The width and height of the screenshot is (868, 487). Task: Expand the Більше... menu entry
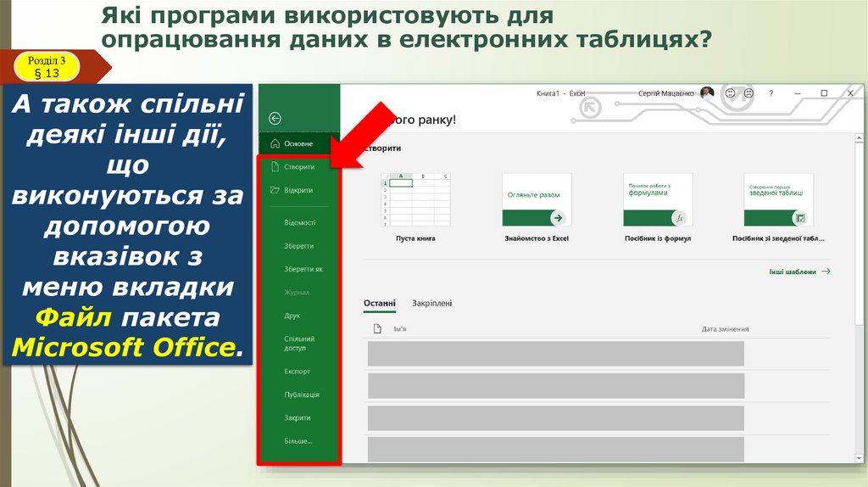click(x=298, y=441)
